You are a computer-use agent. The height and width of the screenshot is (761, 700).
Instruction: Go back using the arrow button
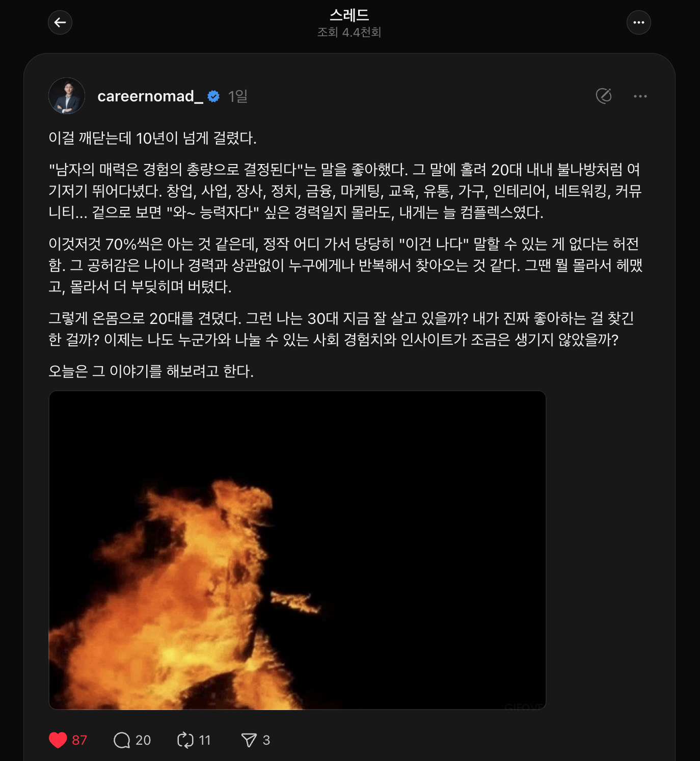[x=60, y=22]
